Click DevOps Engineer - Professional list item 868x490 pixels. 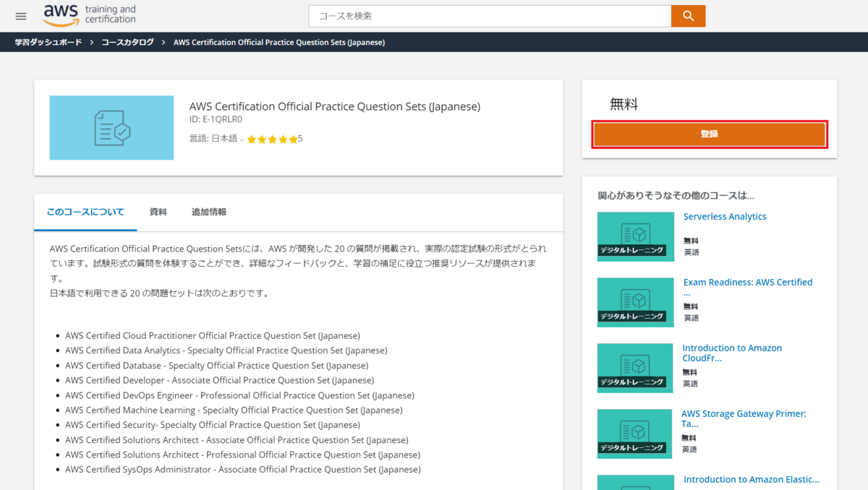pyautogui.click(x=239, y=395)
